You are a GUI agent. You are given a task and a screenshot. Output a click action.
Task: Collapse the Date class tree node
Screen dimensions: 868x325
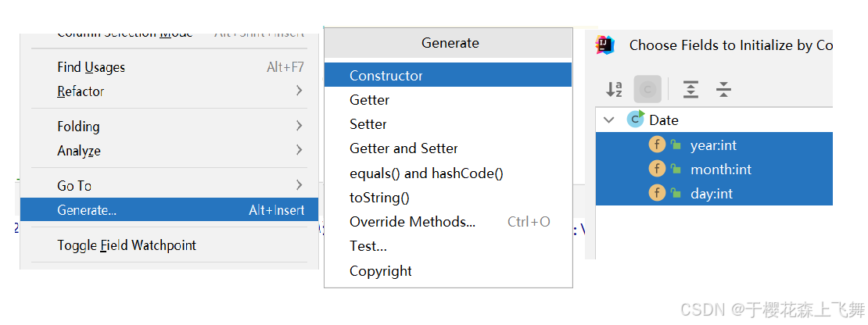609,120
